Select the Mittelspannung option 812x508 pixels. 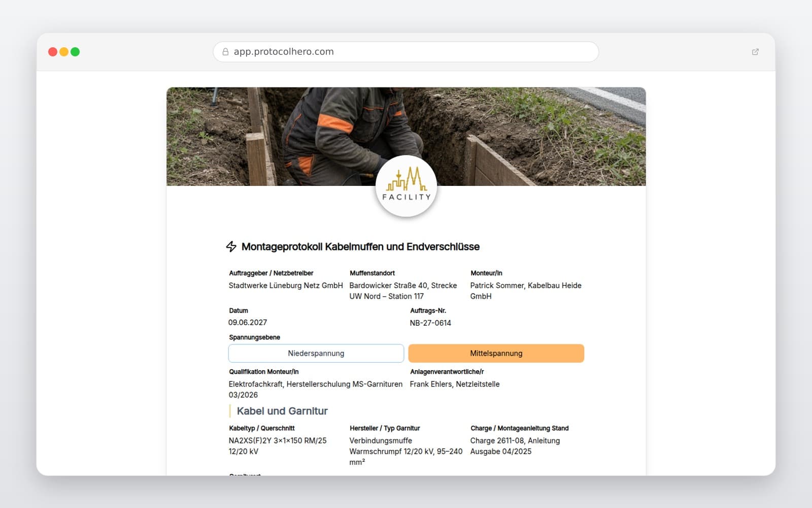pos(496,354)
